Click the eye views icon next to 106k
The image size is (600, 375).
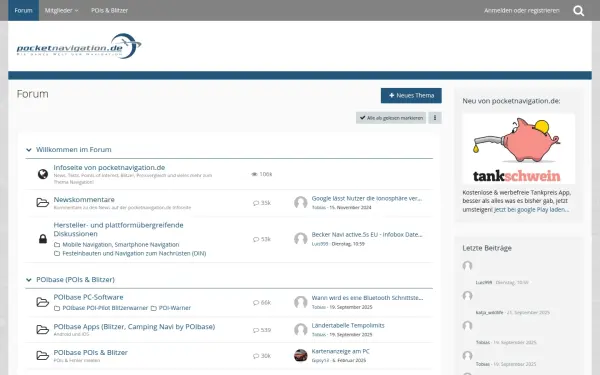254,174
